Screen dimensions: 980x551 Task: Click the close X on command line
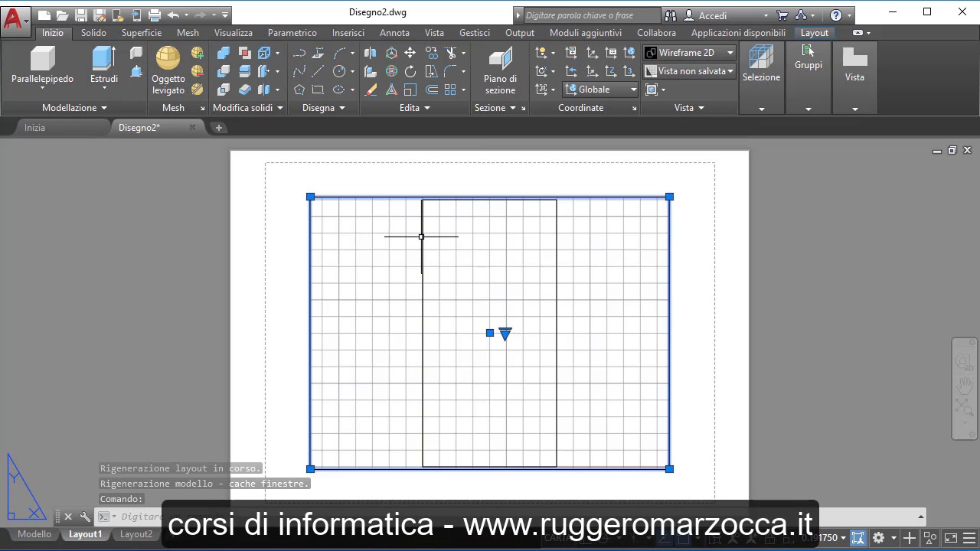coord(68,517)
